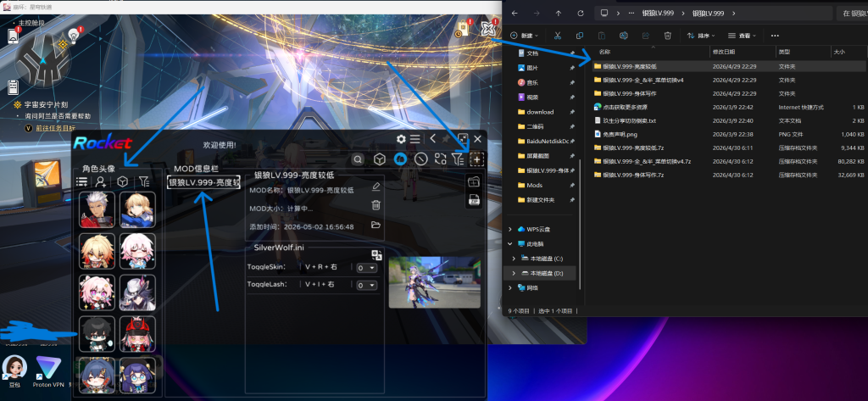Click the ZIP file icon in Rocket

[x=474, y=200]
